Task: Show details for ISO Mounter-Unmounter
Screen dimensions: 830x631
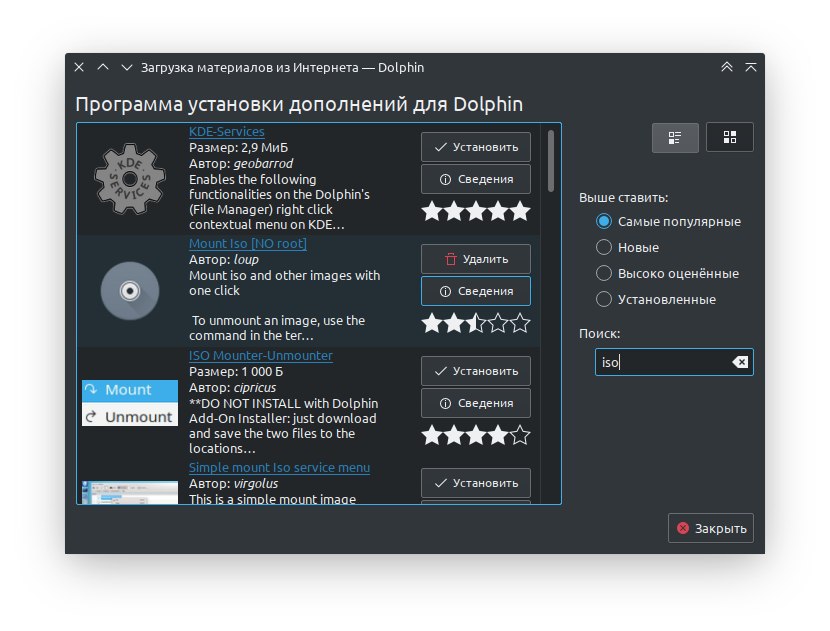Action: click(x=476, y=403)
